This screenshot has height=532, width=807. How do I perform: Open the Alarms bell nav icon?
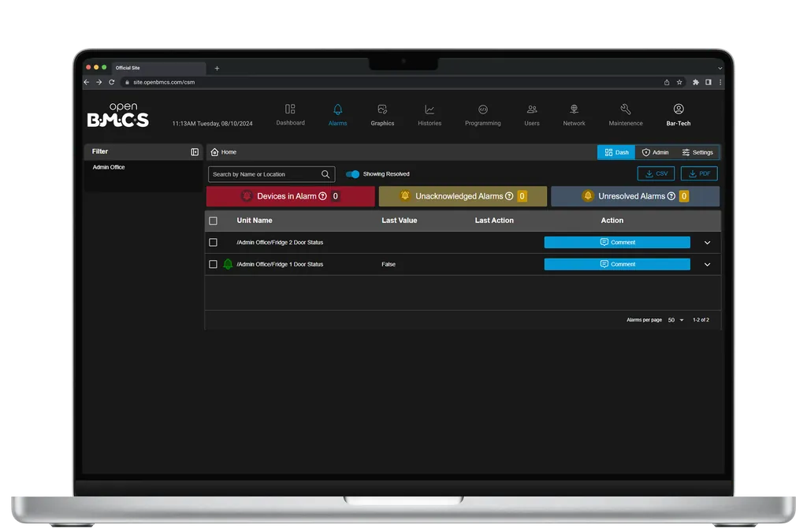337,109
